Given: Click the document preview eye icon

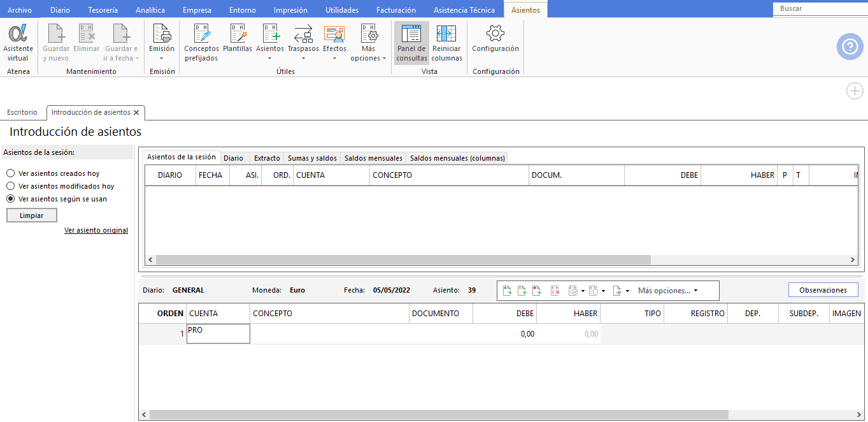Looking at the screenshot, I should pos(617,290).
